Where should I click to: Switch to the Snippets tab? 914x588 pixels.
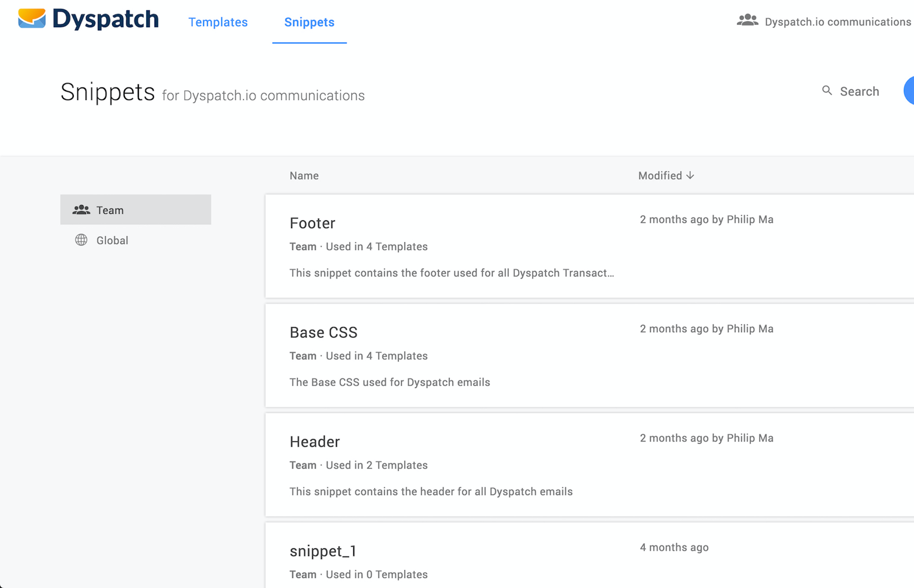coord(309,22)
